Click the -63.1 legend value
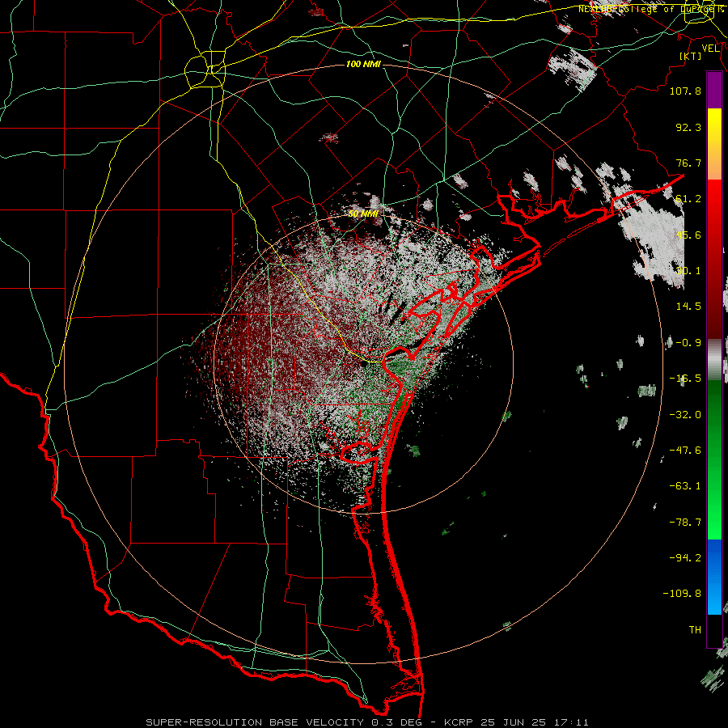Screen dimensions: 728x728 click(x=685, y=486)
